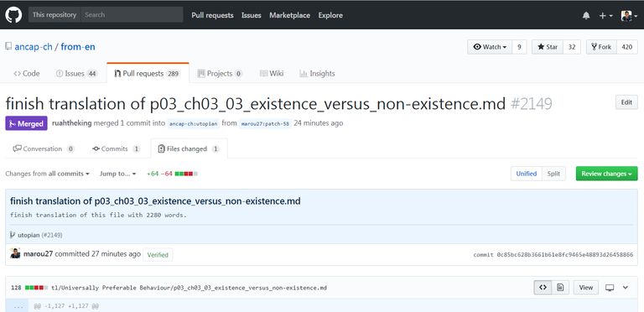Open the ancap-ch organization link
The image size is (644, 312).
coord(34,47)
